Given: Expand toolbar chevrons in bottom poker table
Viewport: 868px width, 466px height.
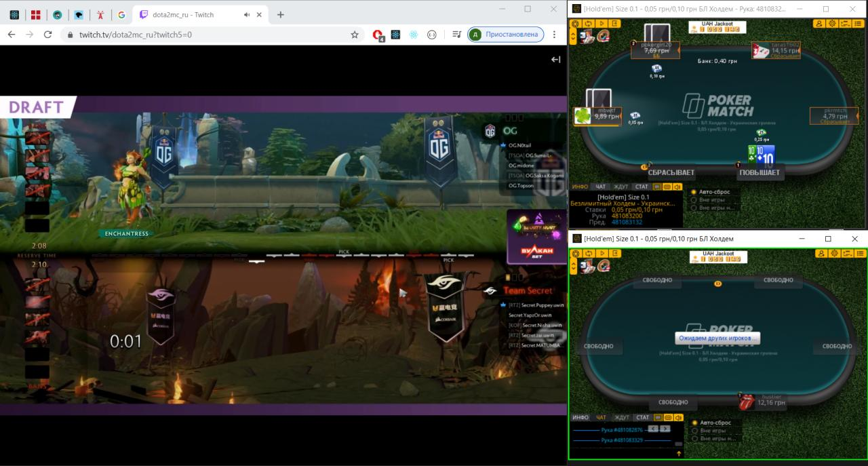Looking at the screenshot, I should pos(574,266).
